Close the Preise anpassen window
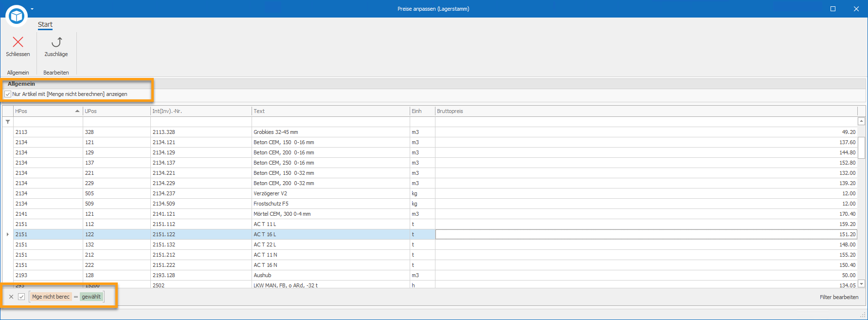Screen dimensions: 868x320 click(x=856, y=9)
